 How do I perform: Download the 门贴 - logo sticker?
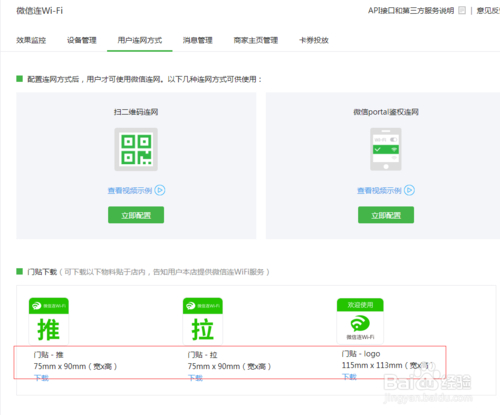349,377
